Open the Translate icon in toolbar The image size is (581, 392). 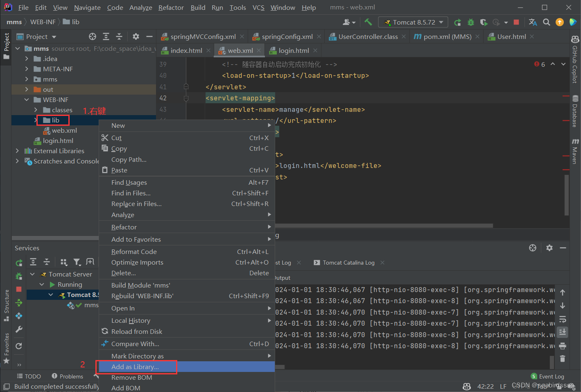coord(533,22)
